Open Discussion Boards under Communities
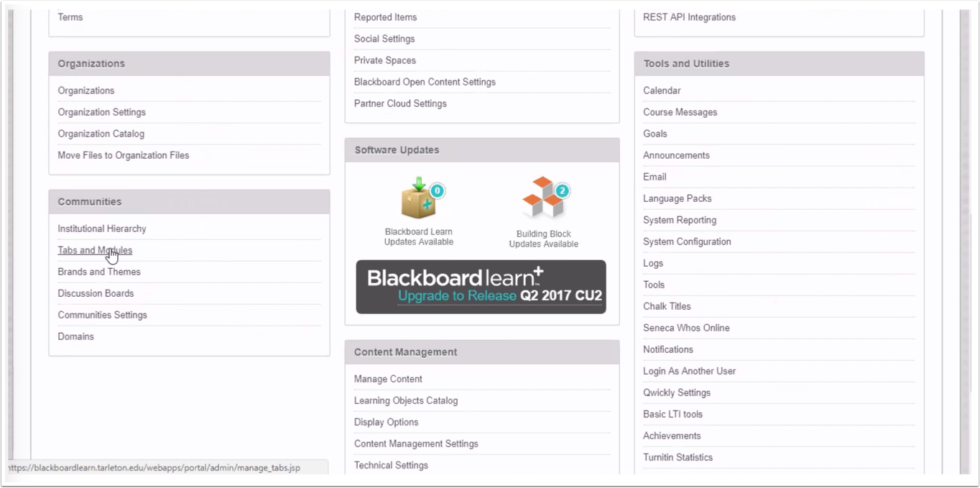The height and width of the screenshot is (488, 980). (x=96, y=293)
